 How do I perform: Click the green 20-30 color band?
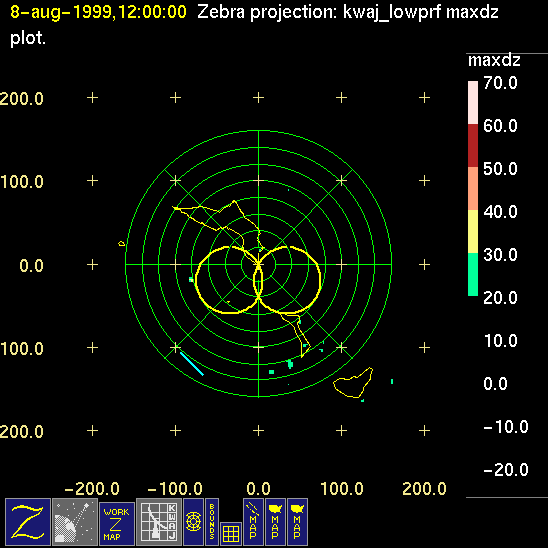point(473,274)
